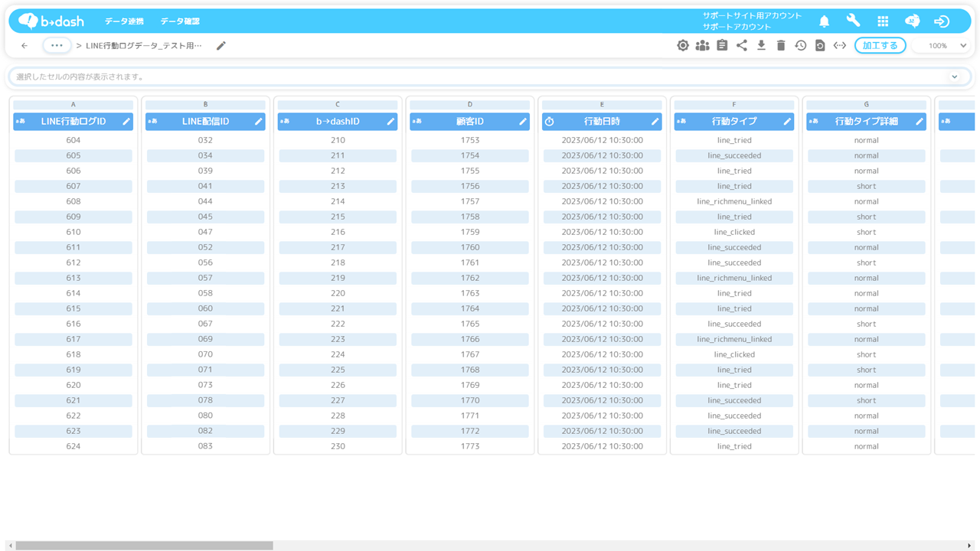Select cell 032 in LINE配信ID

coord(205,140)
